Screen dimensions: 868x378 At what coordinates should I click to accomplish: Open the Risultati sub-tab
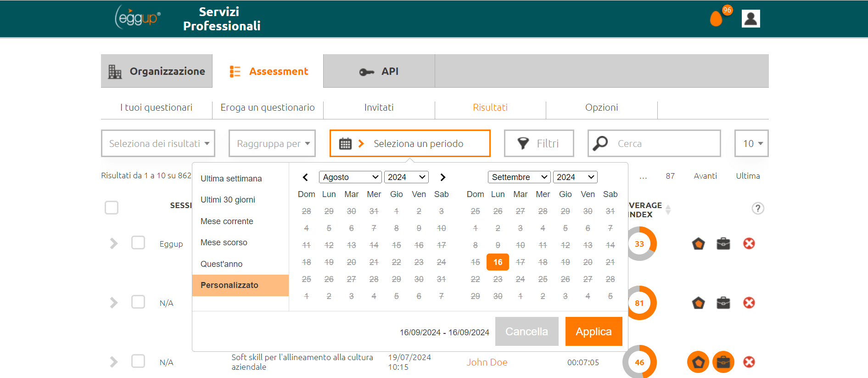pos(490,107)
